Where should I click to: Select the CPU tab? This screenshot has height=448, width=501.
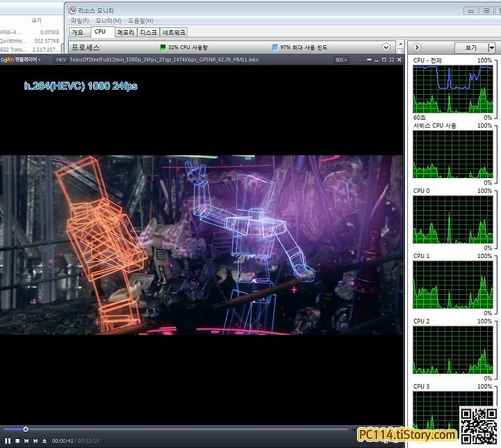(102, 31)
